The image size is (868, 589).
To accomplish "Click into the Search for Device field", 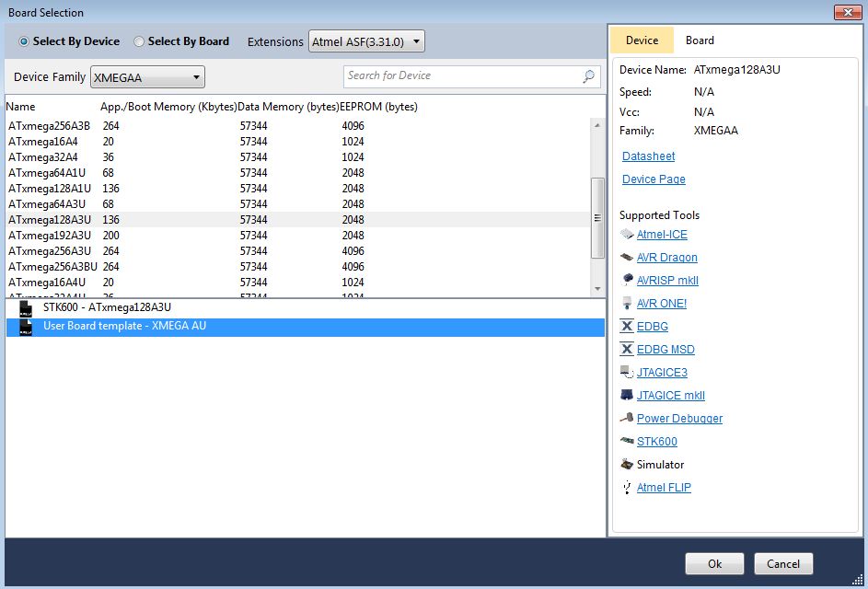I will pyautogui.click(x=462, y=76).
